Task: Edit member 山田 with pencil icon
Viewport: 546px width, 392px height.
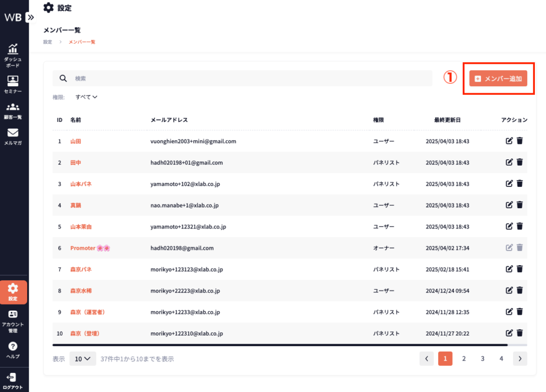Action: [509, 141]
